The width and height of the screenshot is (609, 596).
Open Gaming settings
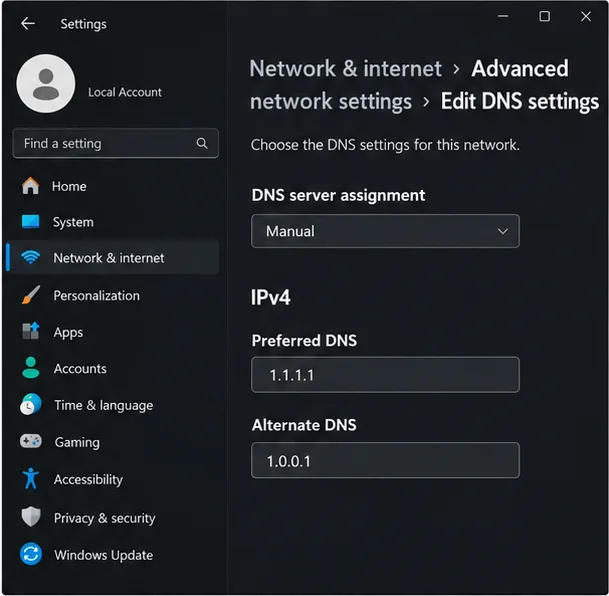[113, 442]
